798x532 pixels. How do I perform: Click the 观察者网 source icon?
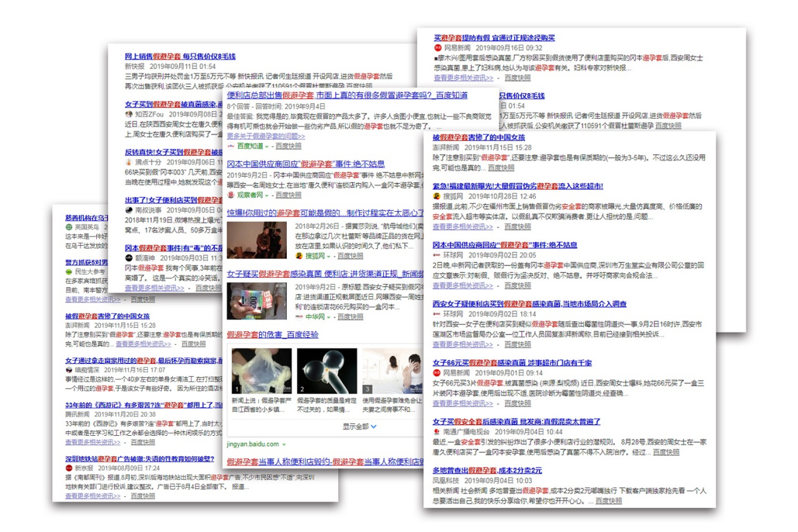(231, 196)
